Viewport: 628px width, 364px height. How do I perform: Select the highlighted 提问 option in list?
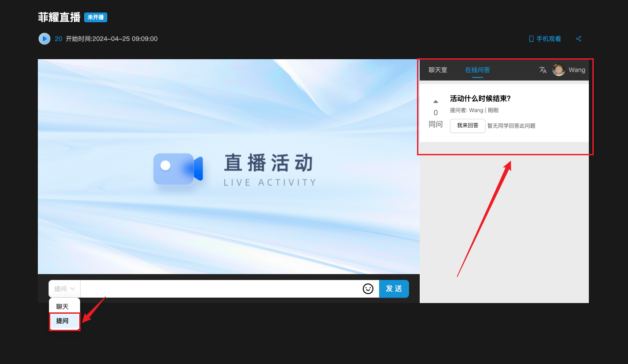[x=62, y=321]
